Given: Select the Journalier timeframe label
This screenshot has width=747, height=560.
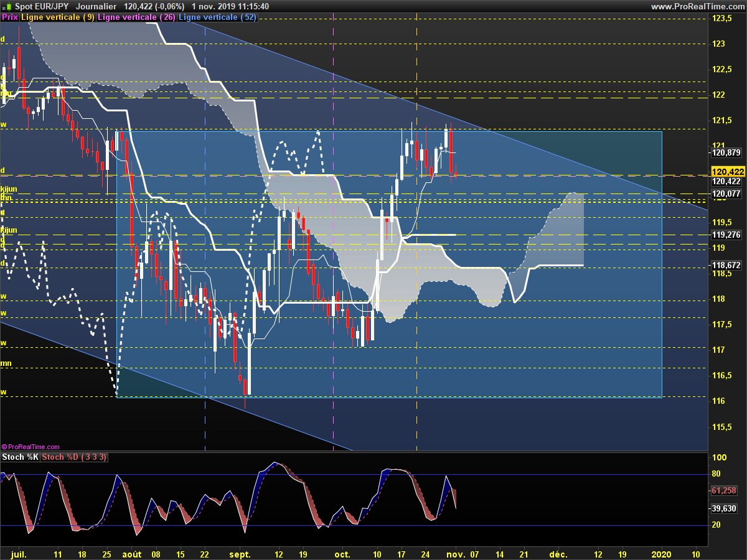Looking at the screenshot, I should [96, 6].
